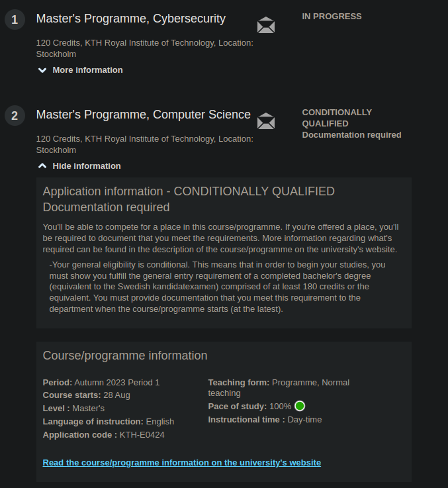Click the priority number 2 badge
The height and width of the screenshot is (488, 448).
[15, 116]
